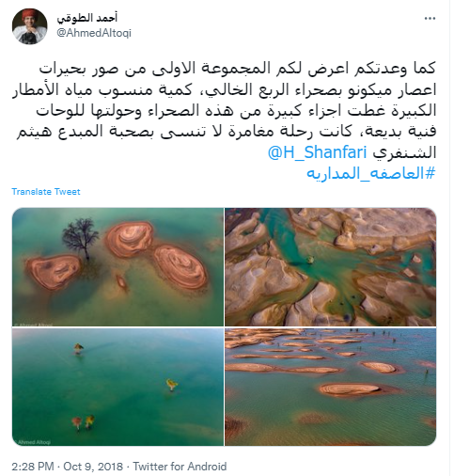Click the Twitter for Android source link

point(180,467)
